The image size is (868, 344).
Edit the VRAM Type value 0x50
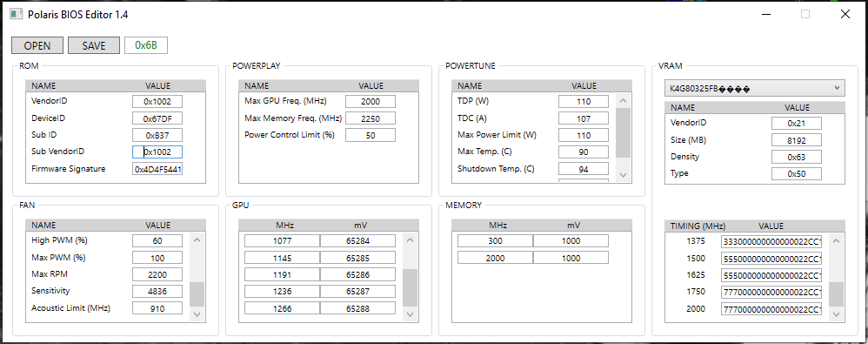(x=797, y=174)
